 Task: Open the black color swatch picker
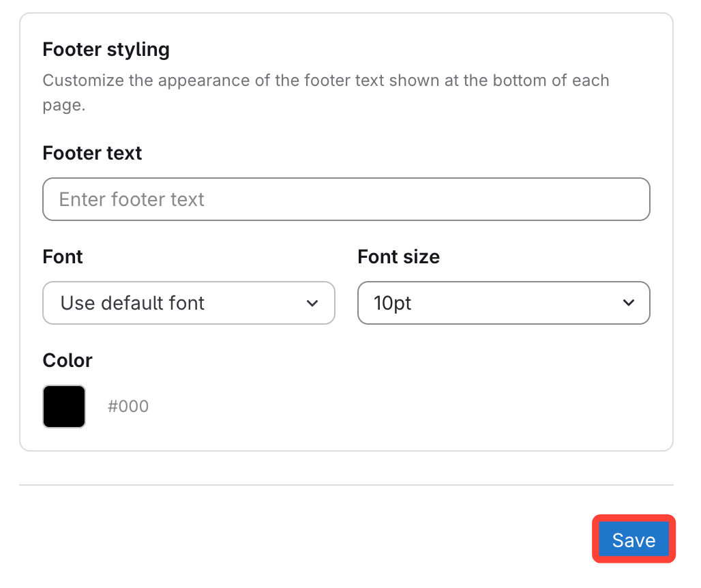(64, 407)
